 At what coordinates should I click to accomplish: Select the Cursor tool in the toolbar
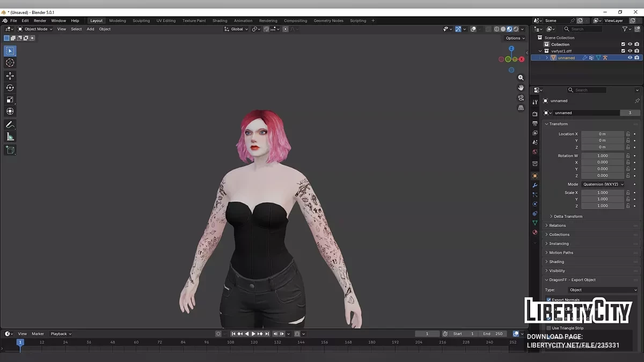(x=10, y=63)
